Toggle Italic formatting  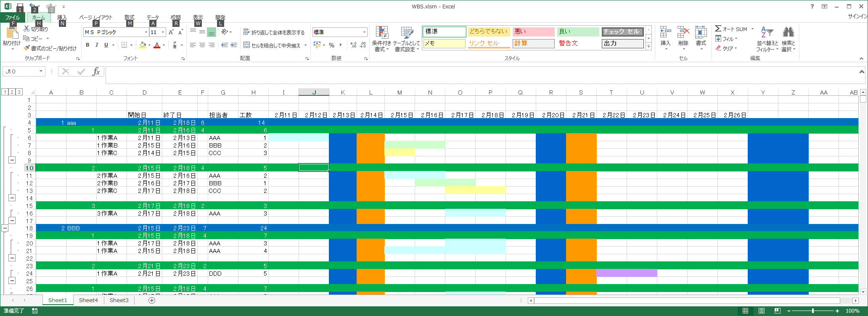point(97,45)
